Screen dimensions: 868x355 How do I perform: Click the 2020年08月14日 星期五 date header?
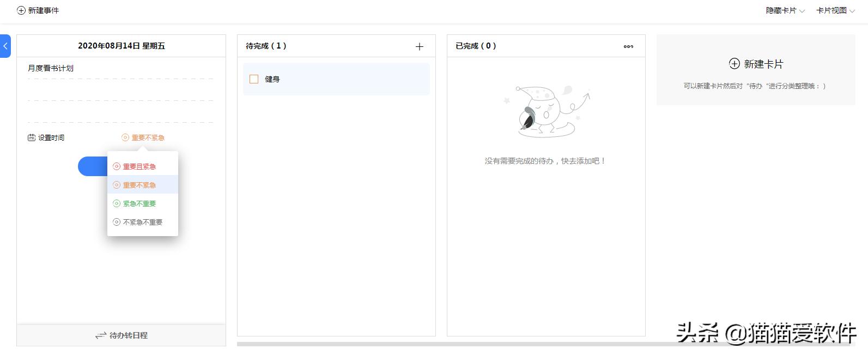click(121, 46)
